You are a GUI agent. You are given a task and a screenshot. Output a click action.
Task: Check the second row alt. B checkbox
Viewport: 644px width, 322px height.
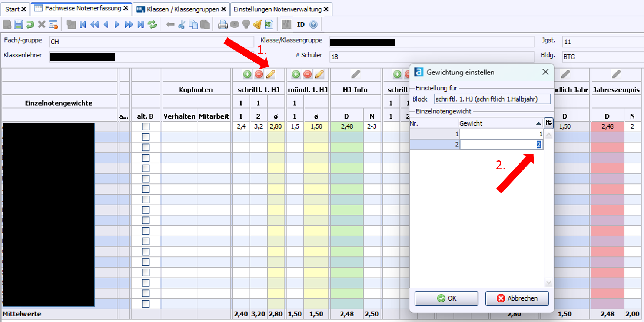[x=146, y=137]
